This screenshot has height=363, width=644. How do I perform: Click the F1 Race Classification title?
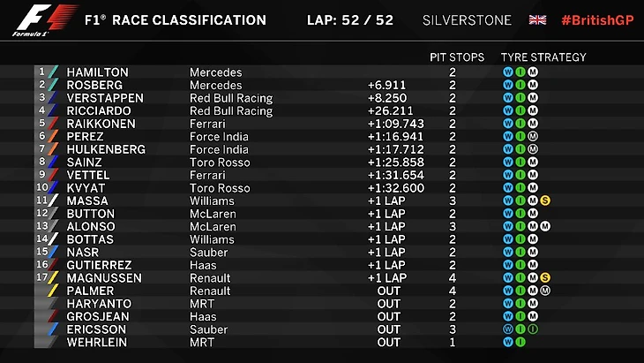175,19
